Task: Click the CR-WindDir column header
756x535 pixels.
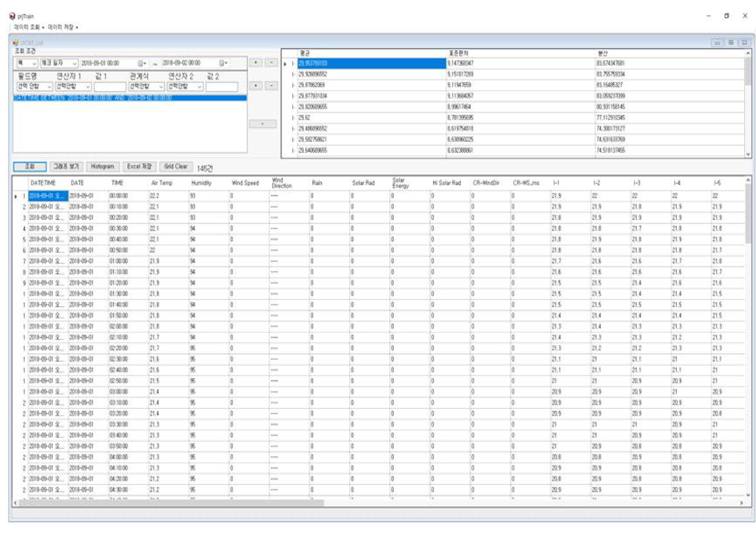Action: point(490,183)
